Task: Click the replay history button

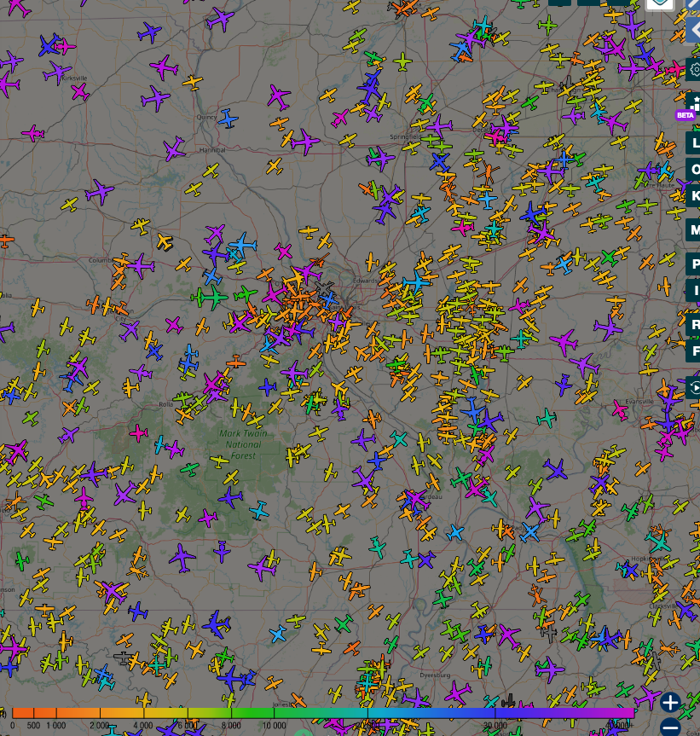Action: point(694,388)
